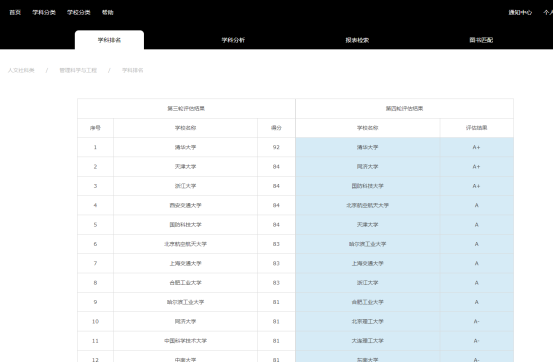Open the 首页 menu item

(x=15, y=12)
